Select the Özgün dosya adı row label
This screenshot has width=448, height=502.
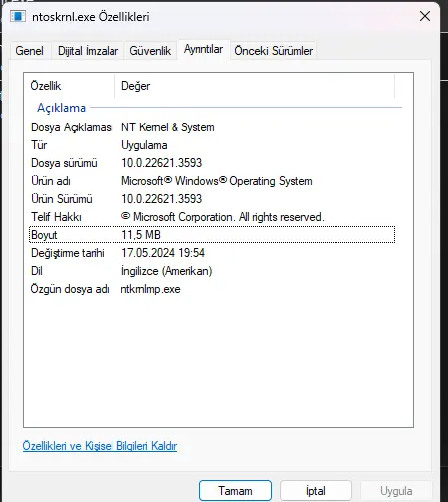pyautogui.click(x=70, y=289)
